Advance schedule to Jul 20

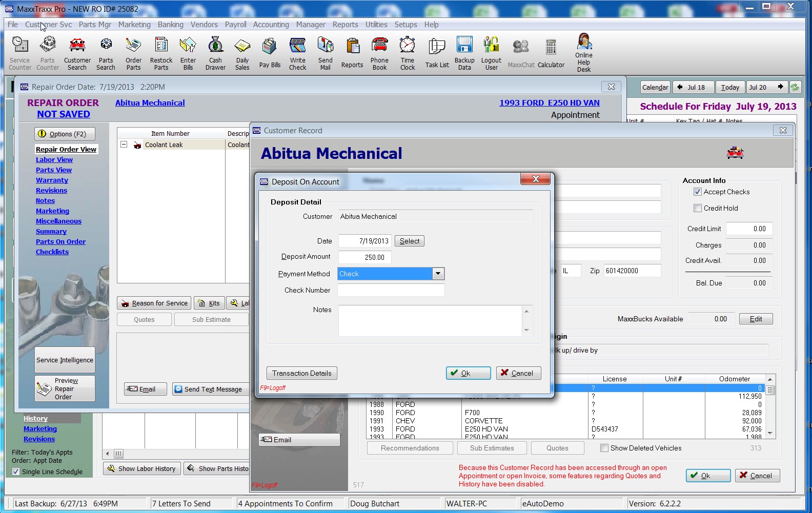(766, 87)
